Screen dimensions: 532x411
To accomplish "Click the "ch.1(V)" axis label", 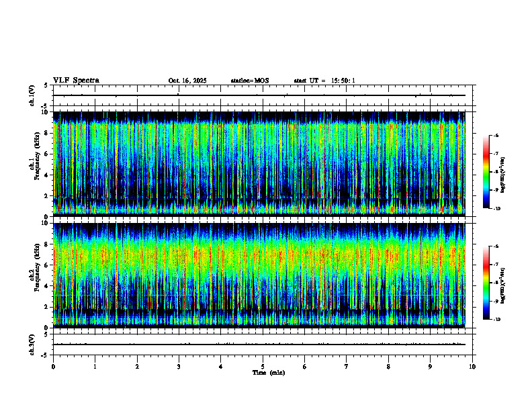I will click(32, 95).
